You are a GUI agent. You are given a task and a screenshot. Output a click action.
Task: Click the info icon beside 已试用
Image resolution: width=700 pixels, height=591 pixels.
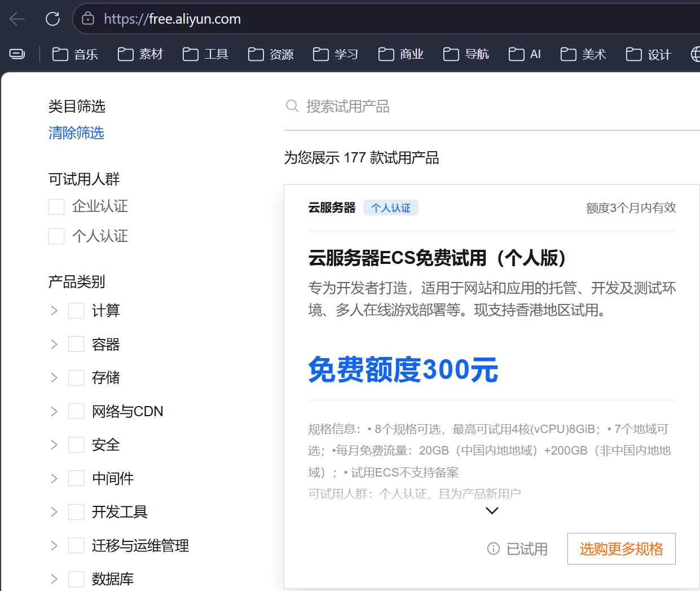494,549
